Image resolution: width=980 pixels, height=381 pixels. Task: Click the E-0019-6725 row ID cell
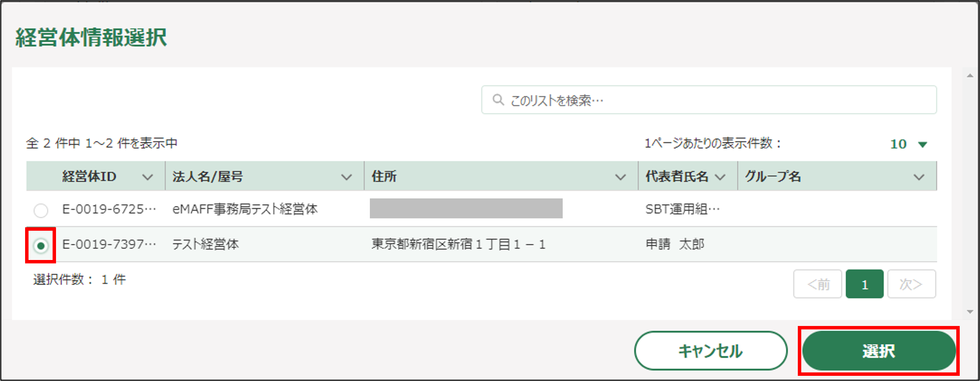(x=109, y=209)
